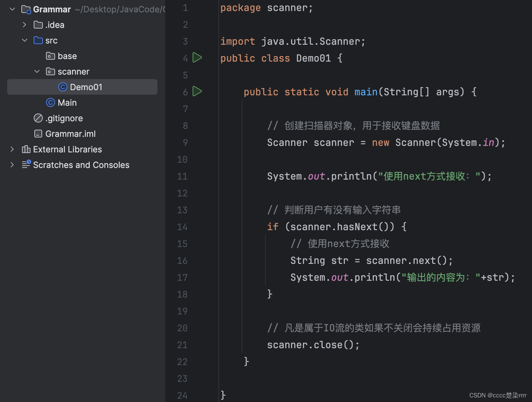Click the base package icon
Viewport: 532px width, 402px height.
pos(51,56)
